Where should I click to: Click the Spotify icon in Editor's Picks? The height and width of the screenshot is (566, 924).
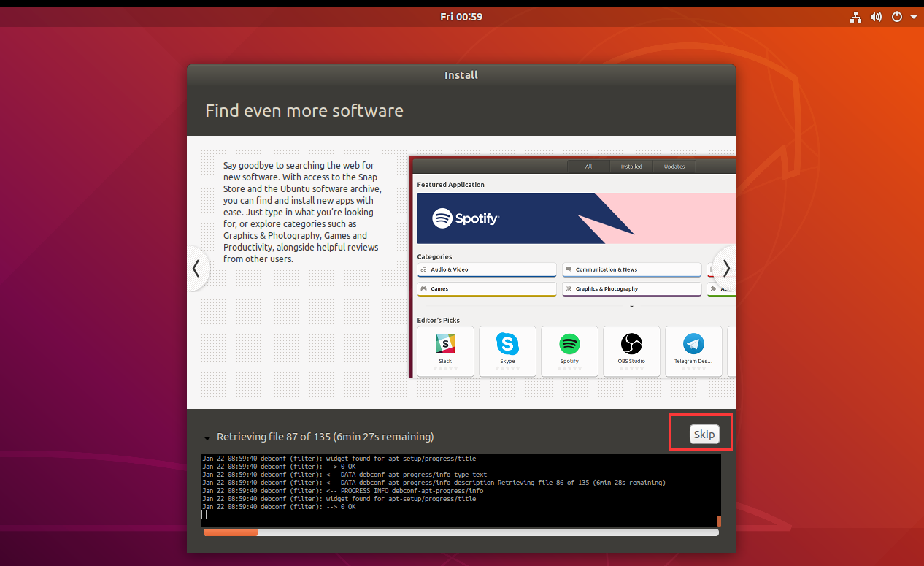click(569, 343)
